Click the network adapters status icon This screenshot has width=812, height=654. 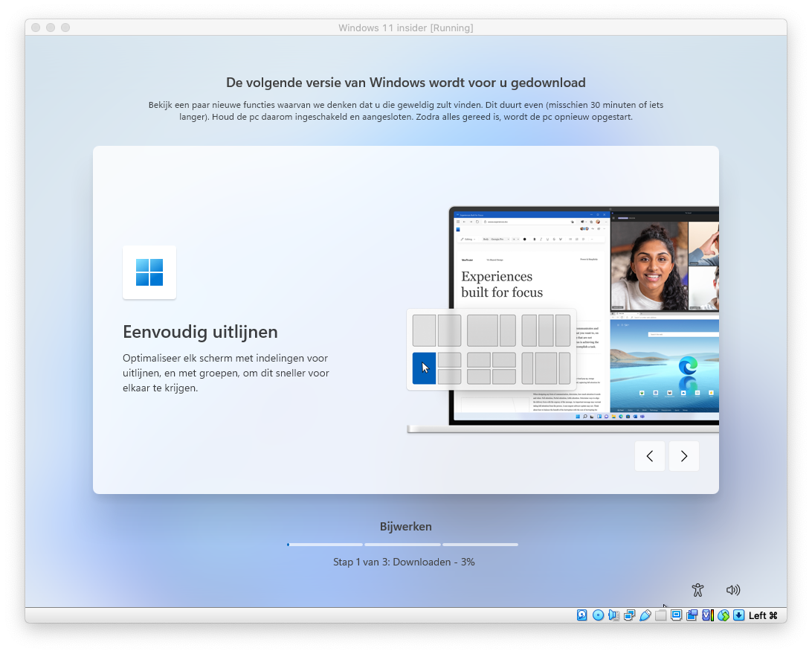[x=629, y=615]
